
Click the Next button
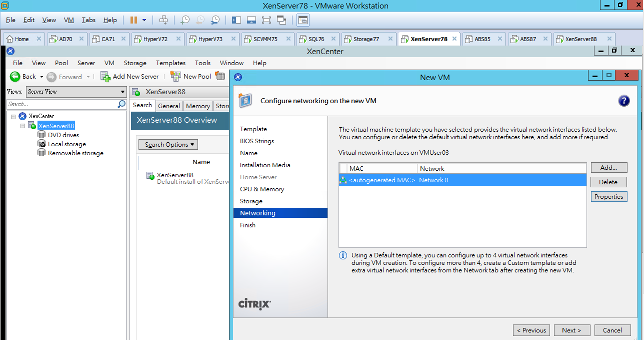pyautogui.click(x=571, y=330)
